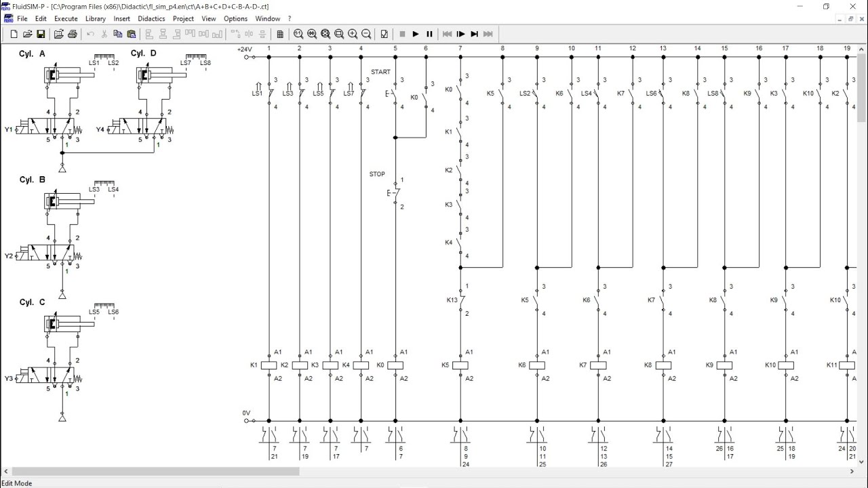
Task: Click the "Cyl. B" label
Action: 33,180
